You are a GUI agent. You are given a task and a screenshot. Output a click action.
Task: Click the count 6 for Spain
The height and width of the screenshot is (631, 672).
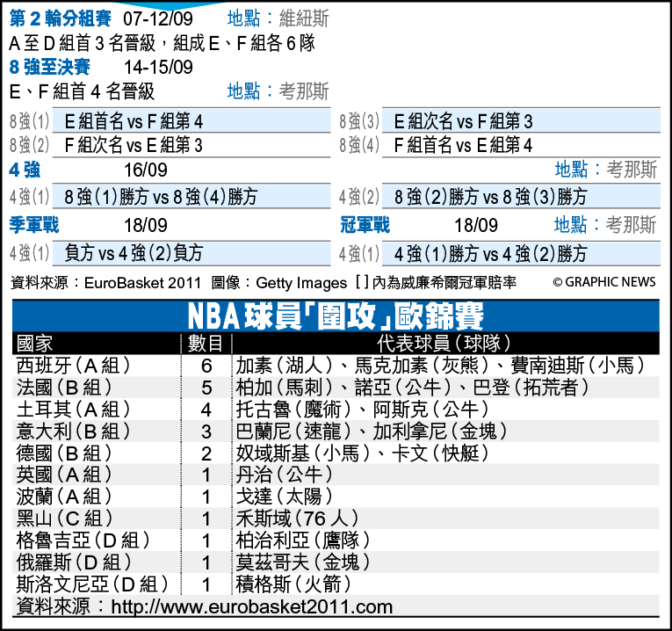click(x=206, y=366)
